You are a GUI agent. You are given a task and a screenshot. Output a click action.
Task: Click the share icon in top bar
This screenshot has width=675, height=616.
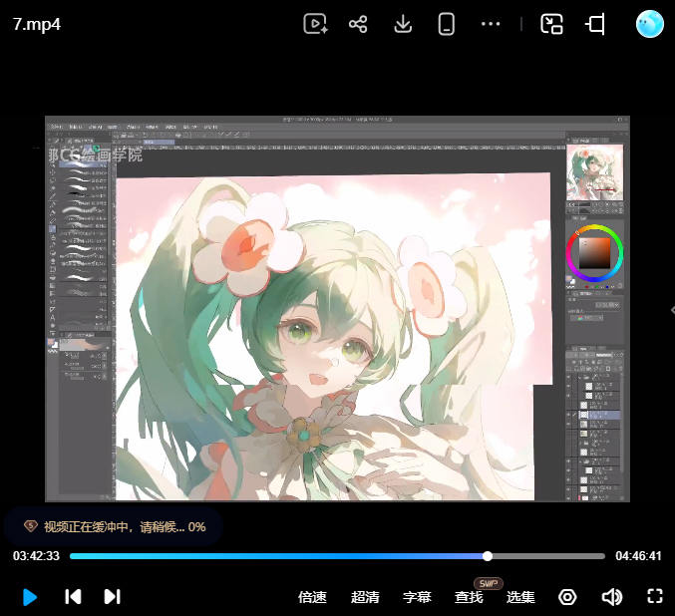click(358, 24)
